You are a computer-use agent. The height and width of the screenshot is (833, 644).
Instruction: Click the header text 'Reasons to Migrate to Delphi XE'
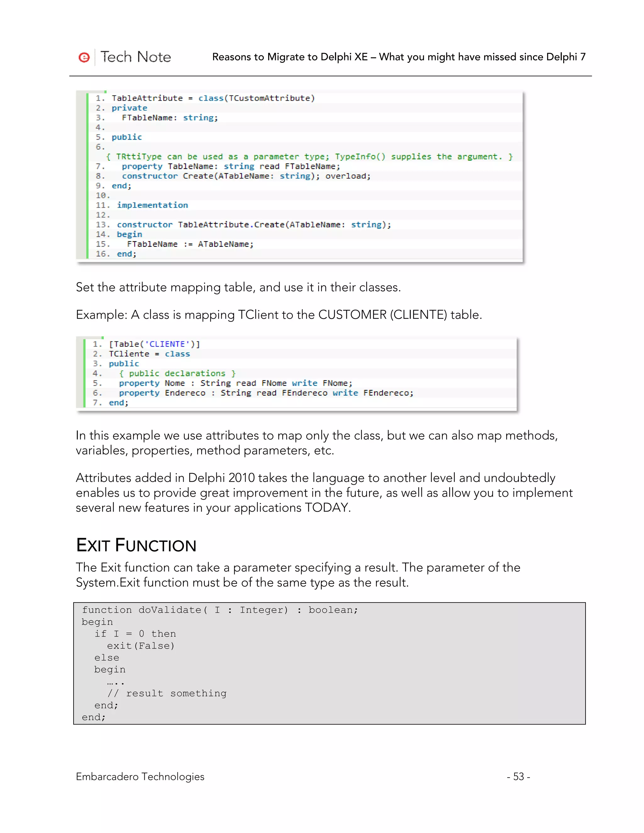point(290,57)
